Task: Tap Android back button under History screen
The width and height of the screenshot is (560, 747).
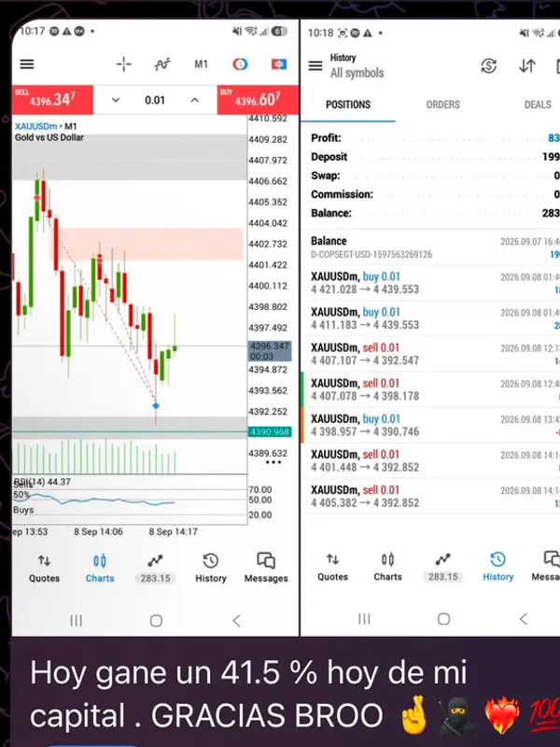Action: point(524,619)
